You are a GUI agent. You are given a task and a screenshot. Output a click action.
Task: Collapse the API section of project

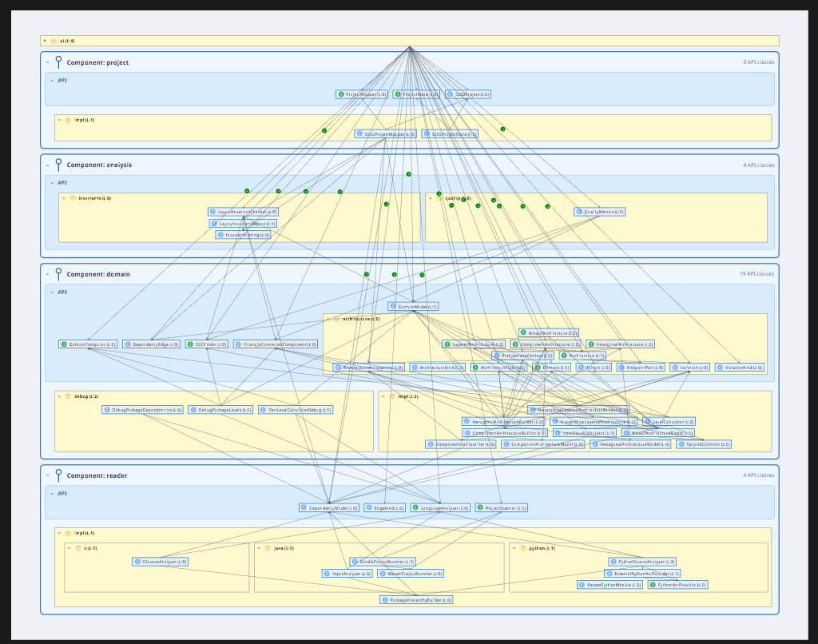(52, 81)
